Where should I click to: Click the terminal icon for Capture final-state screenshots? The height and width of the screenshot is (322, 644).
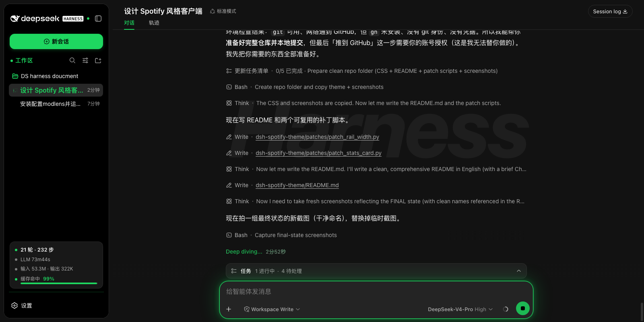[229, 235]
